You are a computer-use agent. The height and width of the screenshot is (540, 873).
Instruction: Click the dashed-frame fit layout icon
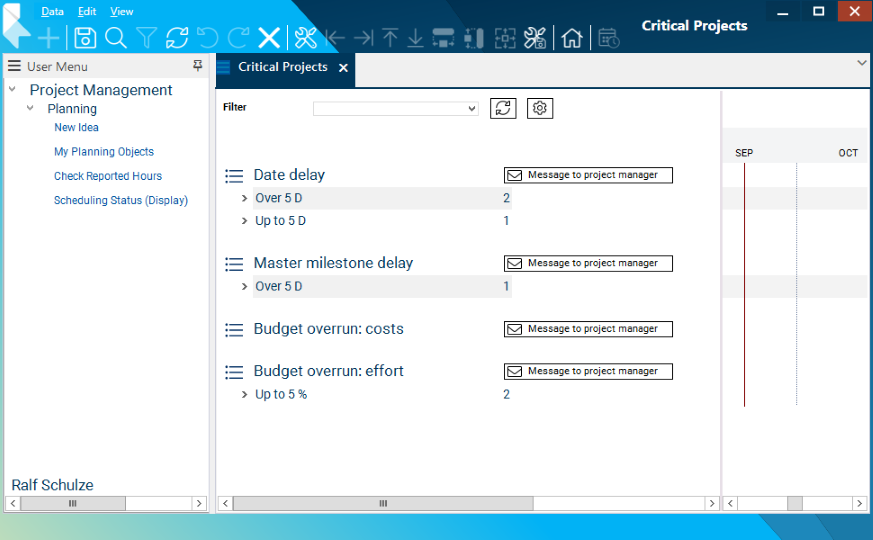(x=505, y=38)
